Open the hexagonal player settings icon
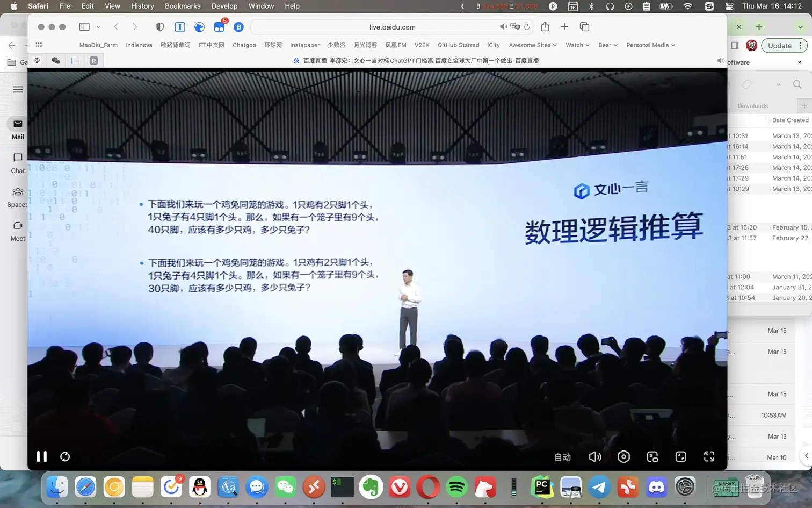The width and height of the screenshot is (812, 508). (624, 456)
